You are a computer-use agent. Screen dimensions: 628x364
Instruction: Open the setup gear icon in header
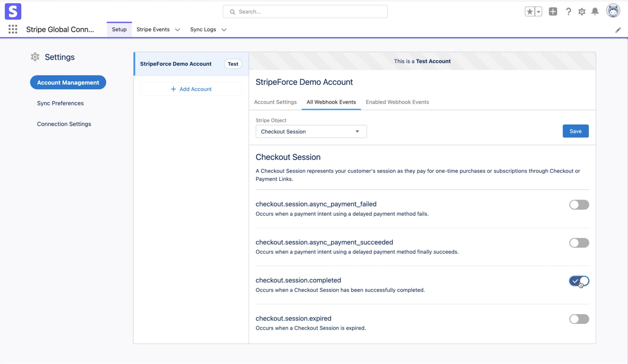coord(582,11)
